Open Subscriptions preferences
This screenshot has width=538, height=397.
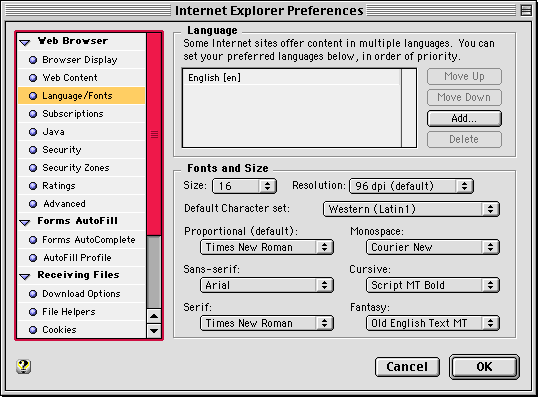[82, 114]
